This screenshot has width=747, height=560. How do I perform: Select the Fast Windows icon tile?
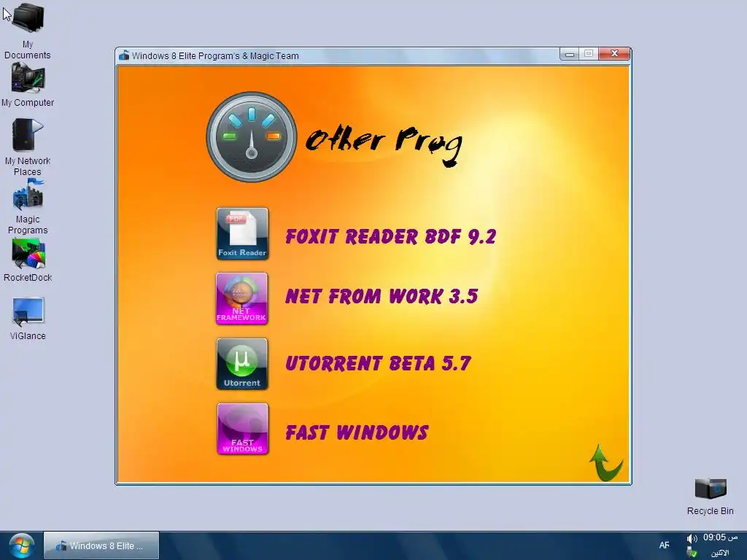point(242,429)
